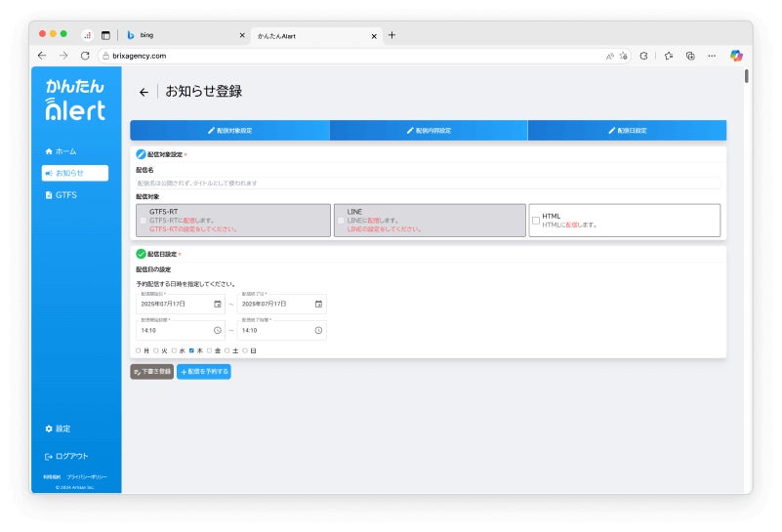
Task: Click the GTFS-RT delivery checkbox
Action: [144, 221]
